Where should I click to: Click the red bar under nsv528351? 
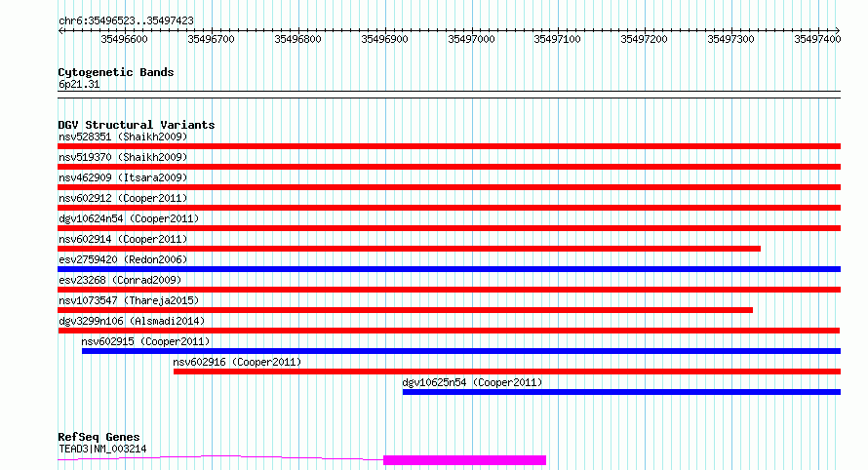pos(449,146)
